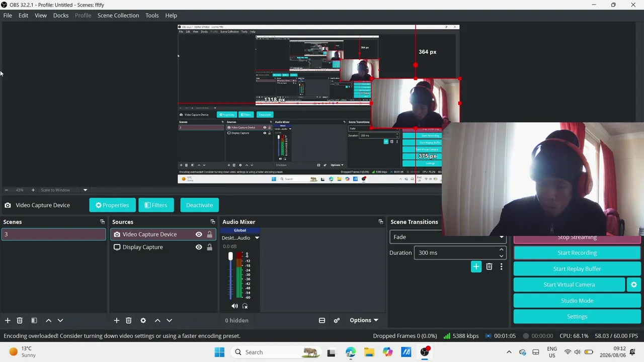This screenshot has height=362, width=644.
Task: Open Task View on the taskbar
Action: (331, 352)
